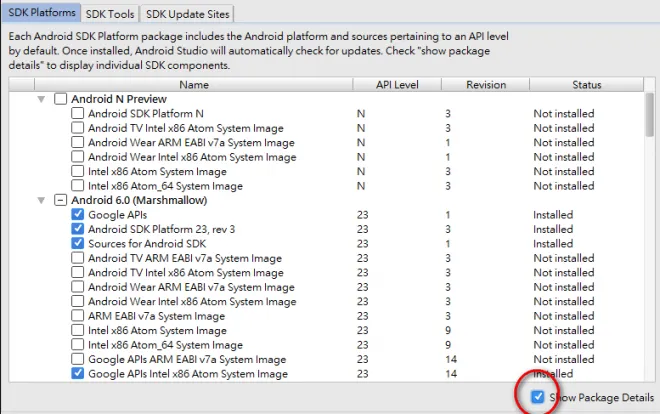Collapse the Android N Preview group
Viewport: 660px width, 414px height.
[x=41, y=99]
